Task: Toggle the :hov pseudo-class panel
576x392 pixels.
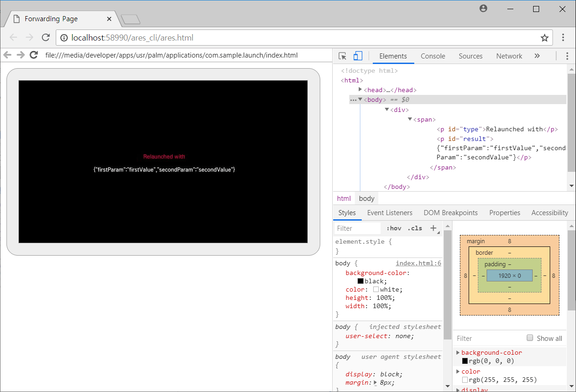Action: tap(394, 228)
